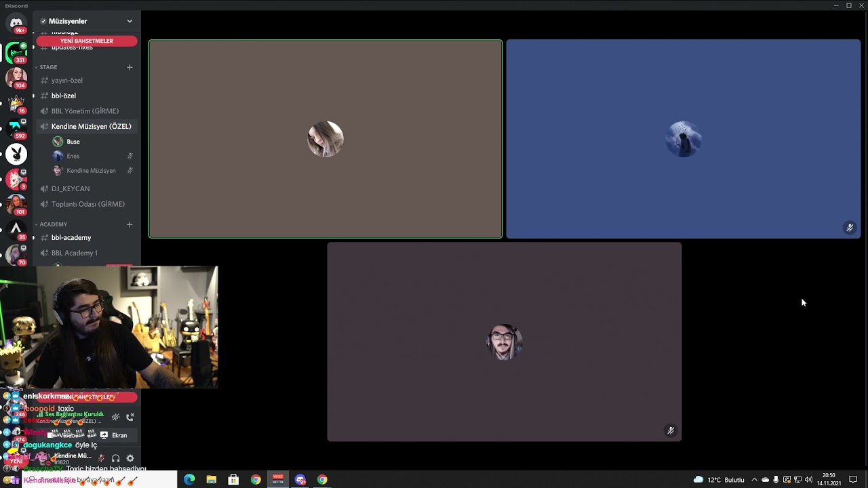868x488 pixels.
Task: Open the Playboy bunny server icon
Action: coord(16,154)
